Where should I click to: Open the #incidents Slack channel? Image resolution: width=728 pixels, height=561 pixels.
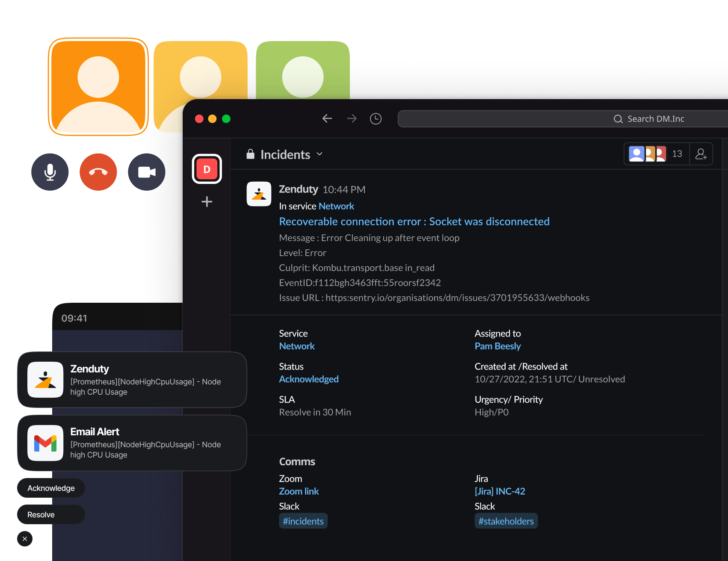303,521
